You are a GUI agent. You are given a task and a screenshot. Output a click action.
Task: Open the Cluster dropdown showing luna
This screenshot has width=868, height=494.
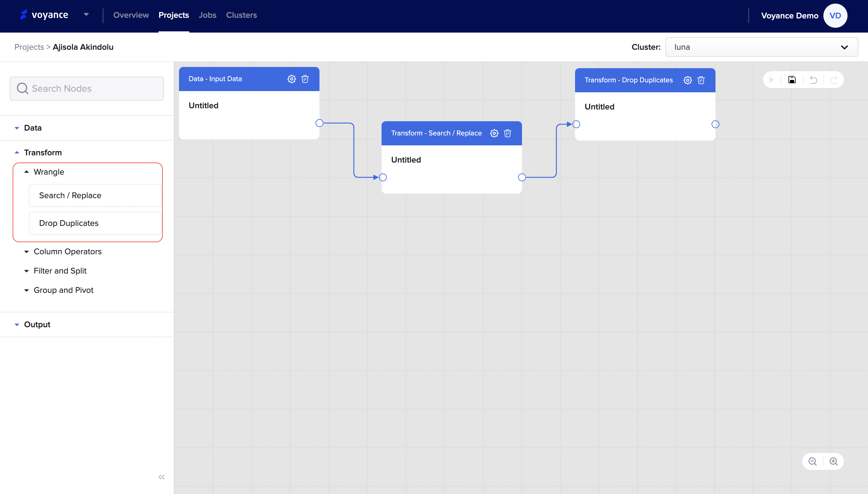tap(762, 47)
